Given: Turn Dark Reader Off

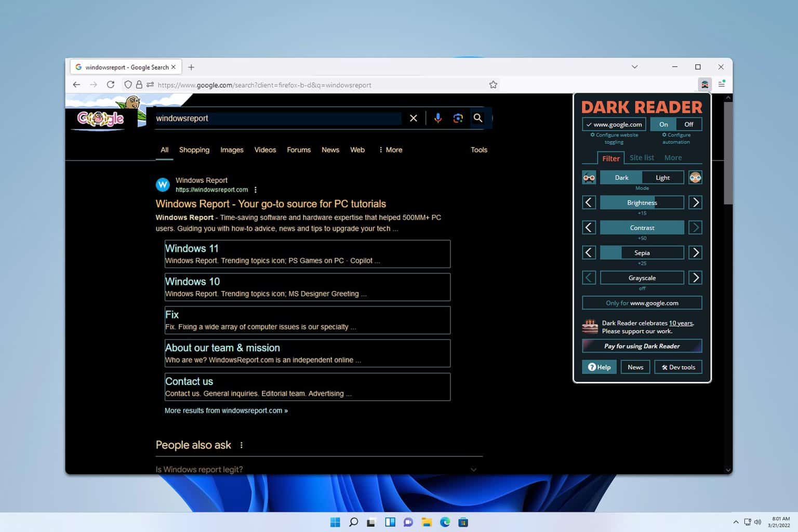Looking at the screenshot, I should pyautogui.click(x=689, y=124).
